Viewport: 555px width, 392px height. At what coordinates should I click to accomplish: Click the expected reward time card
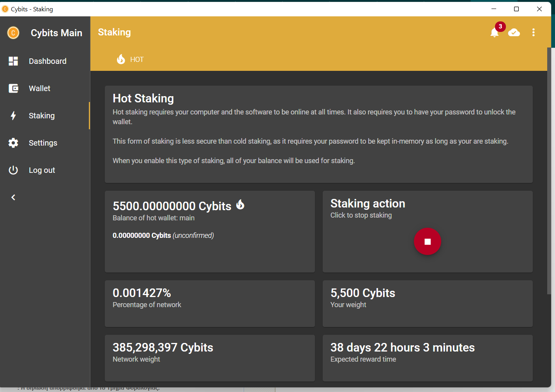coord(428,358)
